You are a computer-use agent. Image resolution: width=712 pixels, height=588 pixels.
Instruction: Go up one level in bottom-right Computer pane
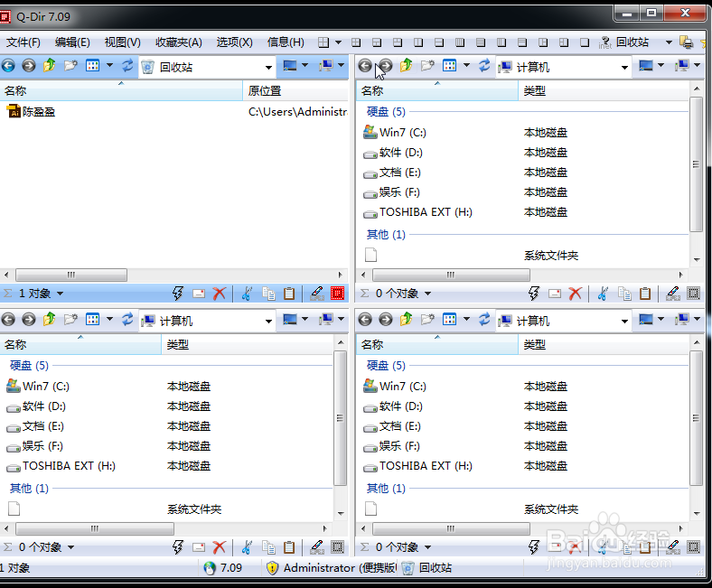tap(406, 320)
